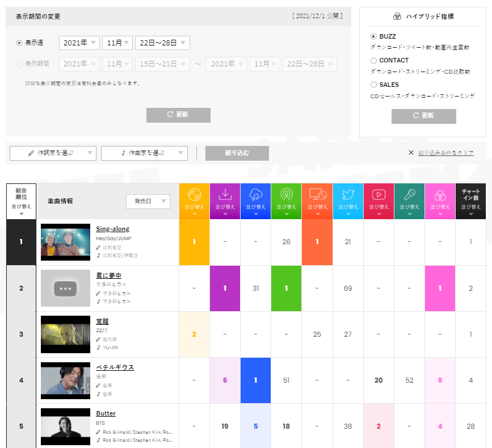Click the 君に夢中 placeholder thumbnail
This screenshot has width=492, height=448.
click(66, 288)
